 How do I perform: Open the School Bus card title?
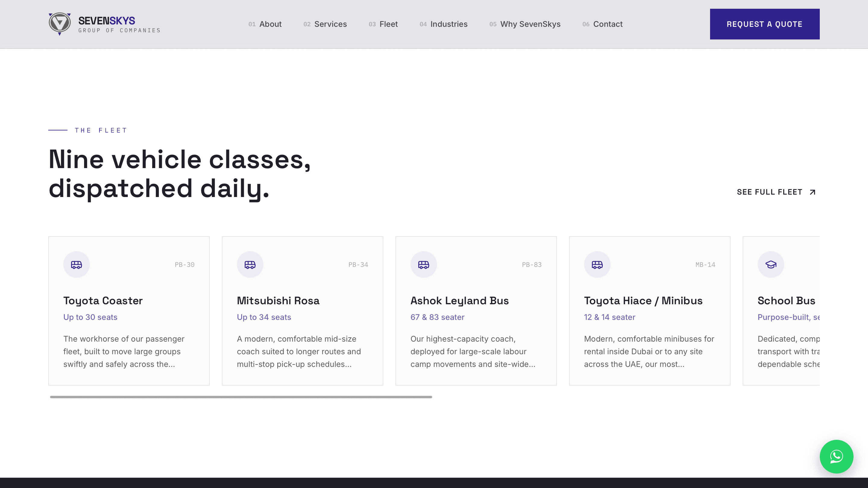tap(786, 300)
